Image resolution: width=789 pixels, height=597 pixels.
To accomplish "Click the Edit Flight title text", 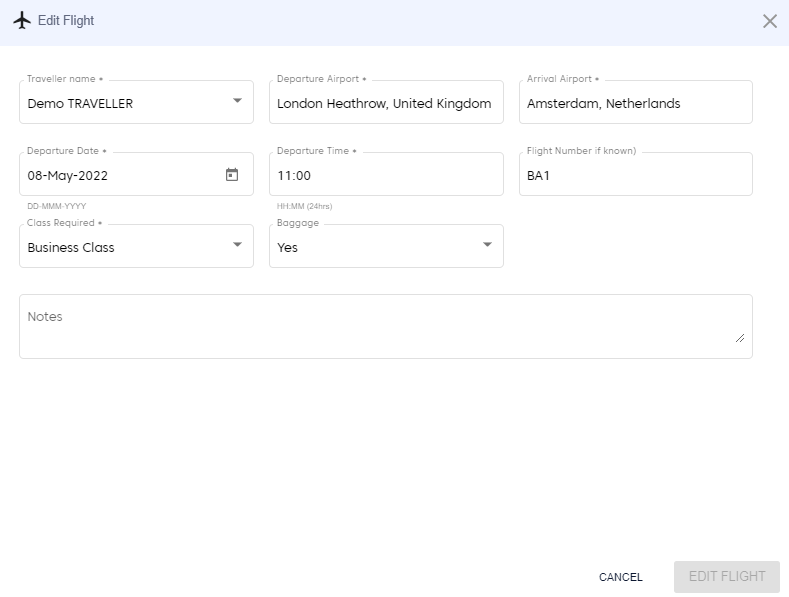I will coord(66,21).
